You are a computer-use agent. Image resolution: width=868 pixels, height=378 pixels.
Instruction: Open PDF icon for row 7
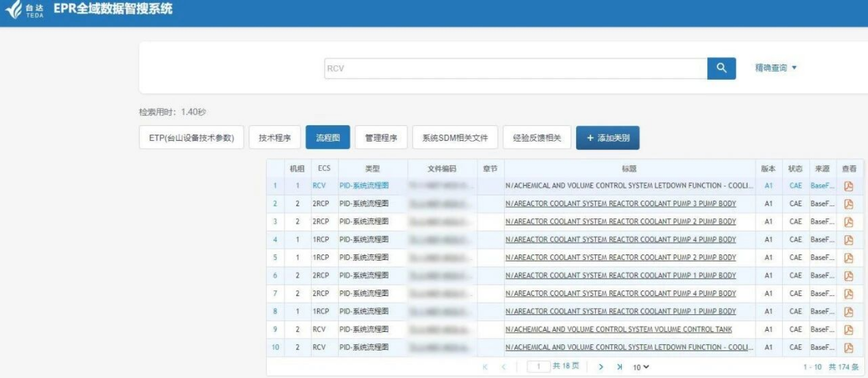coord(848,294)
